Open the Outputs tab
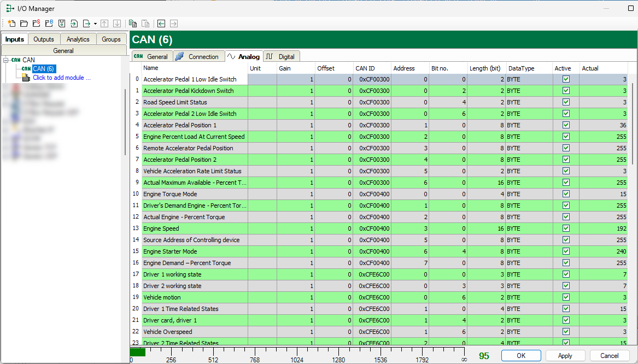Screen dimensions: 638x364 [x=44, y=39]
